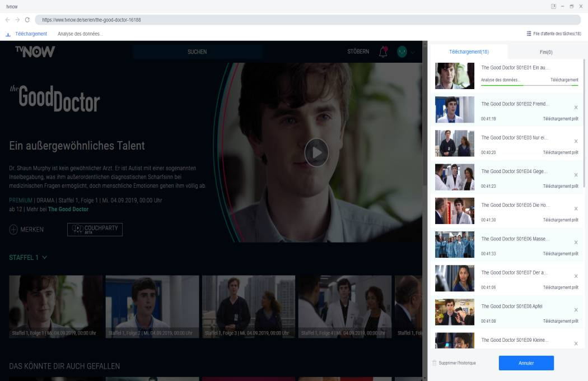Click the URL address bar
This screenshot has height=381, width=588.
(x=307, y=20)
